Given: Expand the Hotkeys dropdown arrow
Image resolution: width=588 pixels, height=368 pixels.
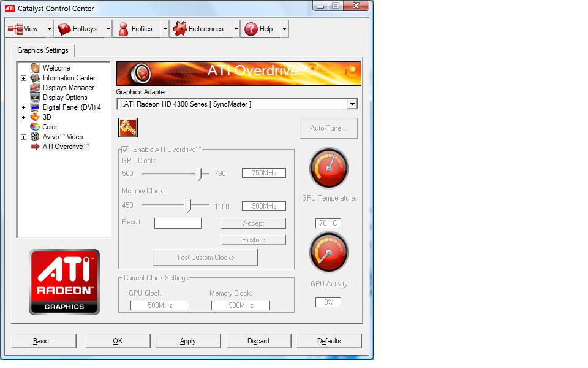Looking at the screenshot, I should click(108, 29).
